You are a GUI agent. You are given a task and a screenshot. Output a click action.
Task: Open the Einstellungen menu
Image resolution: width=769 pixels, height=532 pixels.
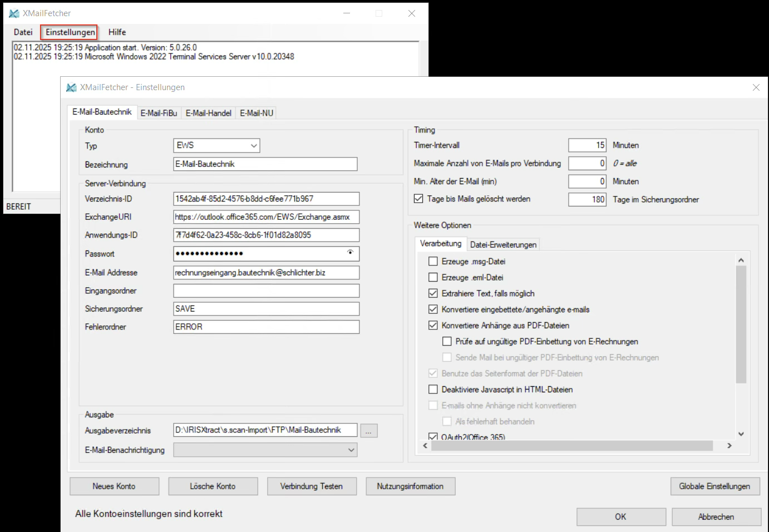(70, 32)
